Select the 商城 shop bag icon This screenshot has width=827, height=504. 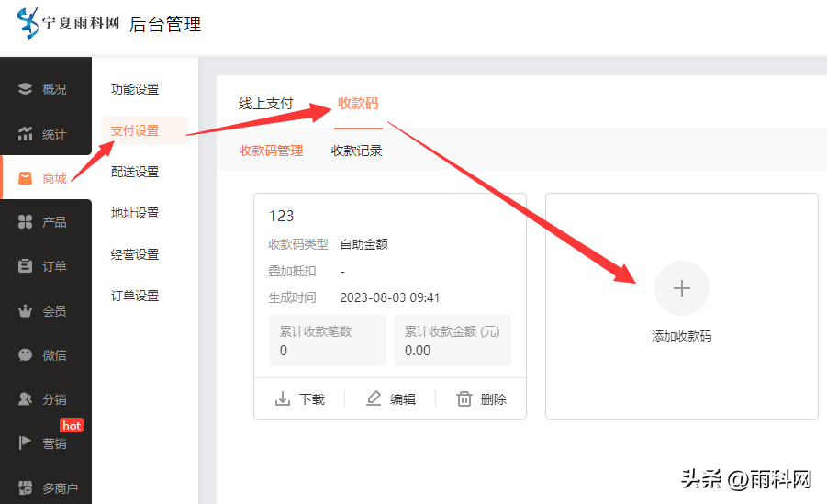pyautogui.click(x=25, y=177)
